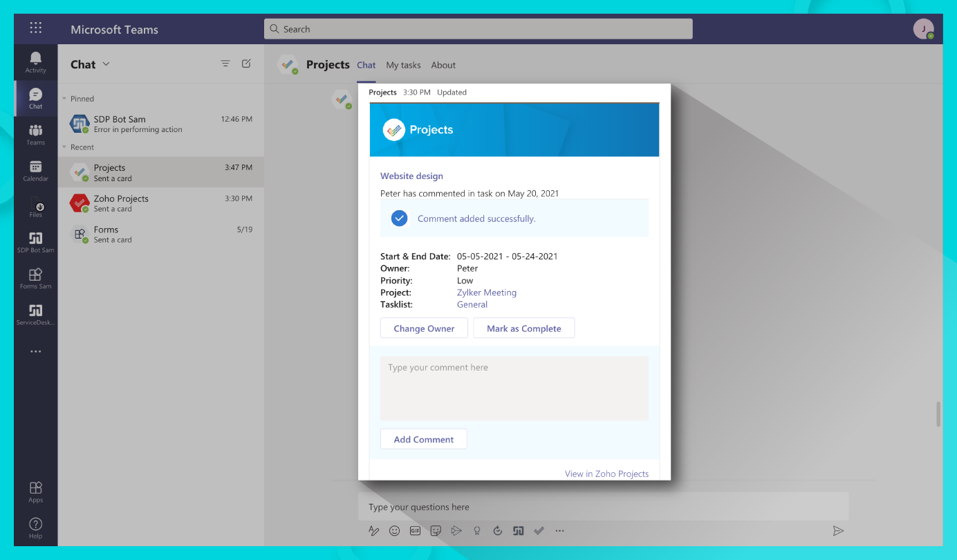Screen dimensions: 957x560
Task: Open more compose options ellipsis
Action: point(560,531)
